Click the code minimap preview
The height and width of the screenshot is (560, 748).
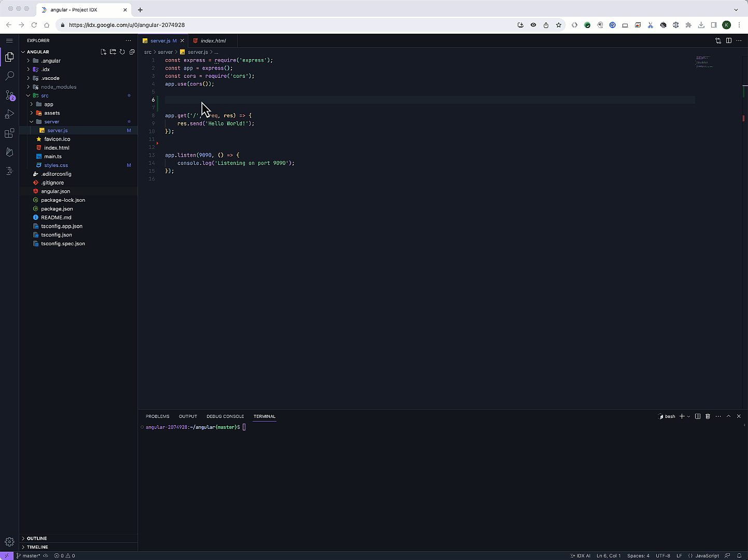click(704, 62)
